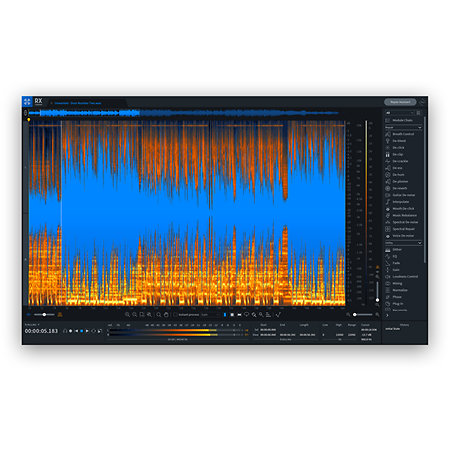
Task: Toggle module list view icon beside All filter
Action: click(419, 113)
